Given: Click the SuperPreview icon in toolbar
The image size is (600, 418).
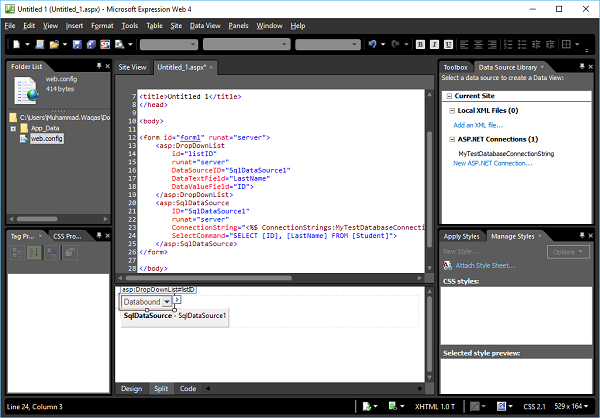Looking at the screenshot, I should coord(106,45).
